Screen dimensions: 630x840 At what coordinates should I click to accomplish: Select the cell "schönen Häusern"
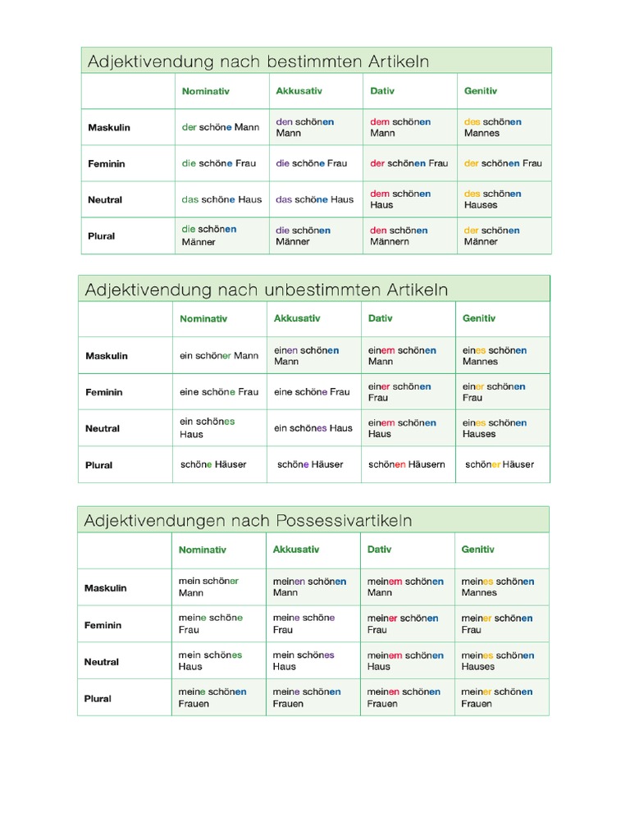point(407,464)
